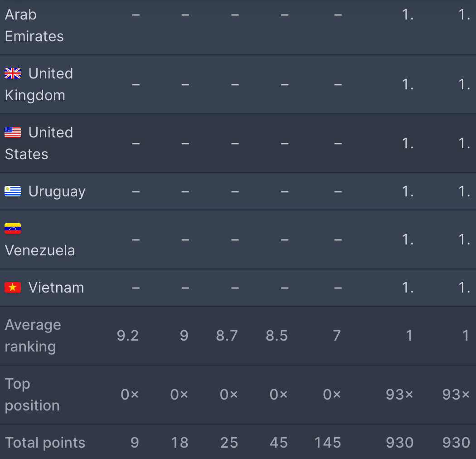Click the United Kingdom flag icon
This screenshot has height=459, width=476.
coord(13,73)
